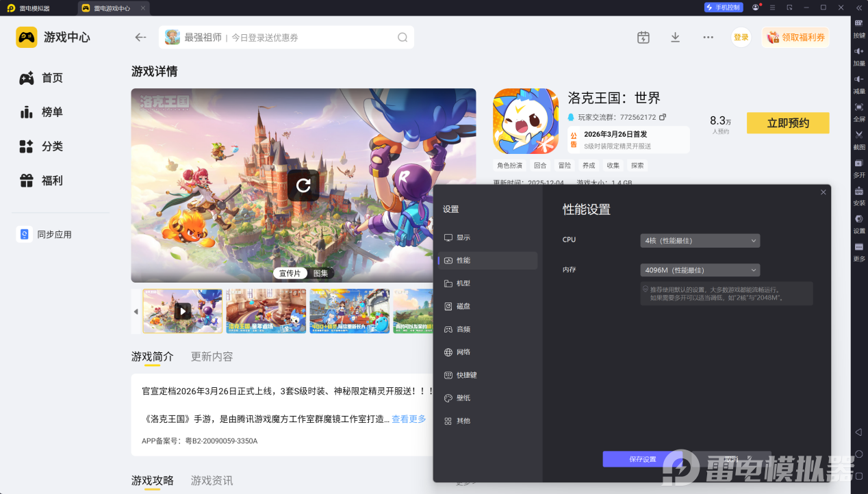Open the CPU cores dropdown
Screen dimensions: 868x494
(699, 240)
